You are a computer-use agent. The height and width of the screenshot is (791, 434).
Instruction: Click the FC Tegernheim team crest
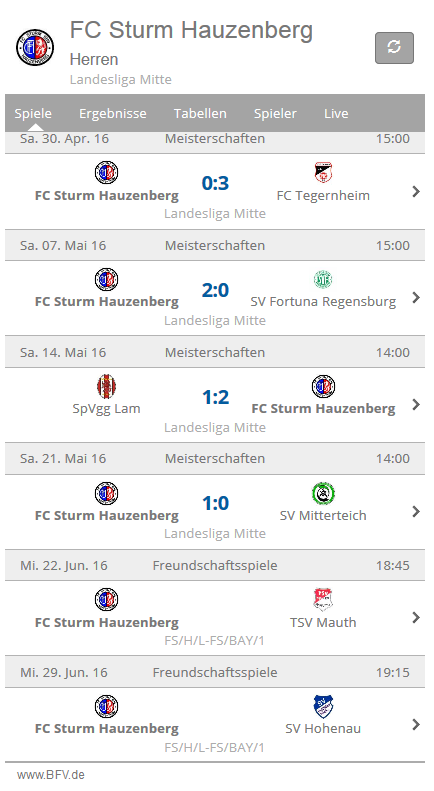click(323, 173)
